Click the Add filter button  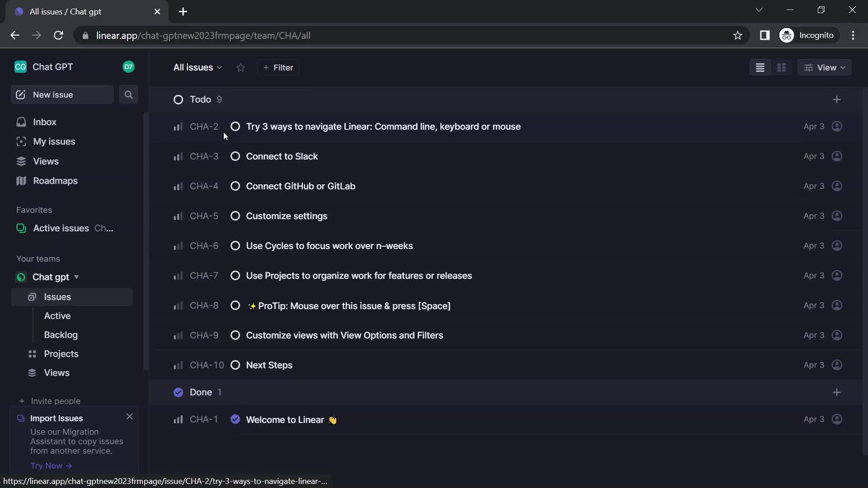pos(278,67)
